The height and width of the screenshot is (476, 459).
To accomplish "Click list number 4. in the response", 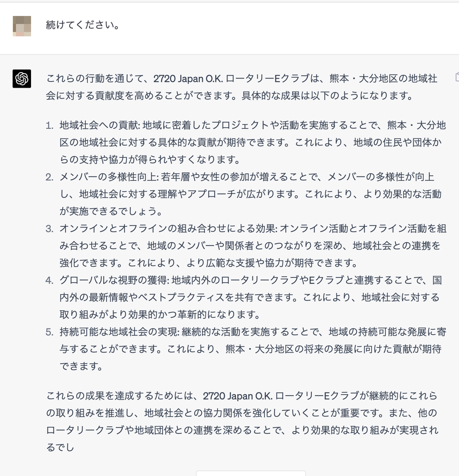I will [x=49, y=280].
